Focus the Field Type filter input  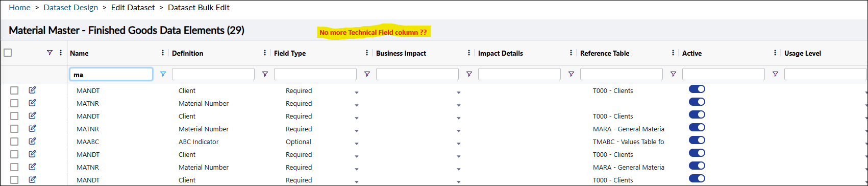pos(315,74)
